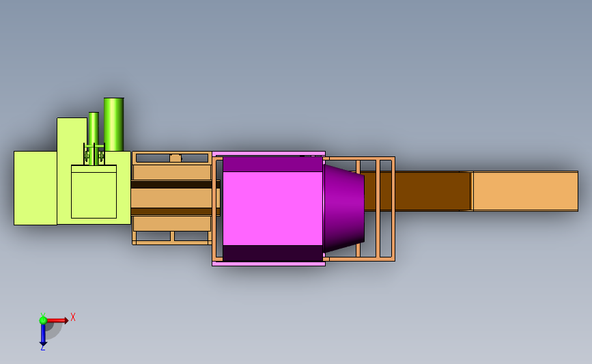
Task: Pick the pink rail below the magenta box
Action: 268,264
